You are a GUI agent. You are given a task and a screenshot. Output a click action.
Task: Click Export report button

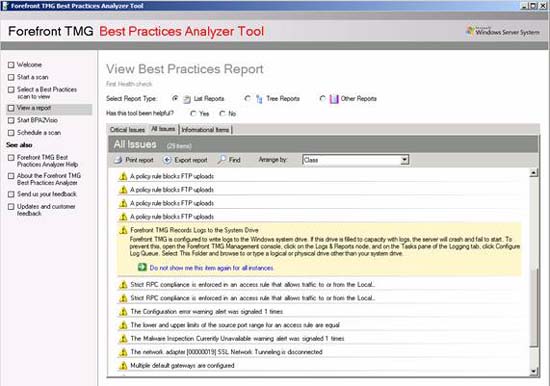click(185, 160)
